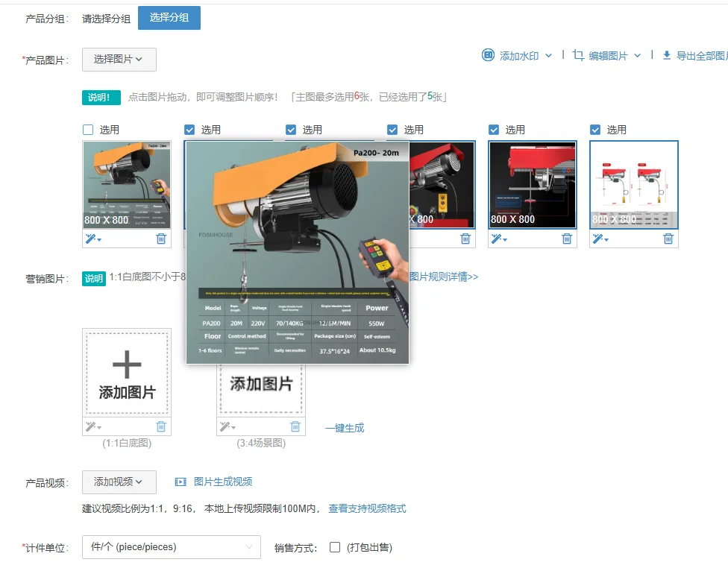Open the 查看支持视频格式 link
Viewport: 728px width, 571px height.
click(367, 509)
